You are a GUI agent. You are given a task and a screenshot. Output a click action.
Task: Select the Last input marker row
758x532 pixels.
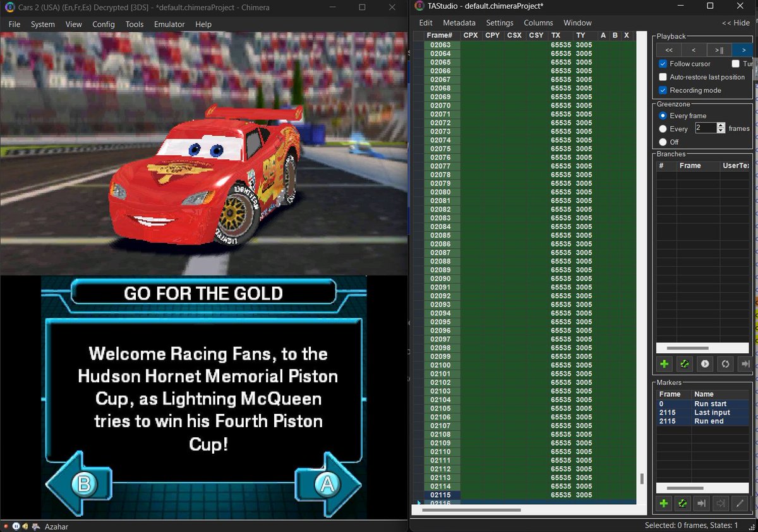[x=704, y=413]
